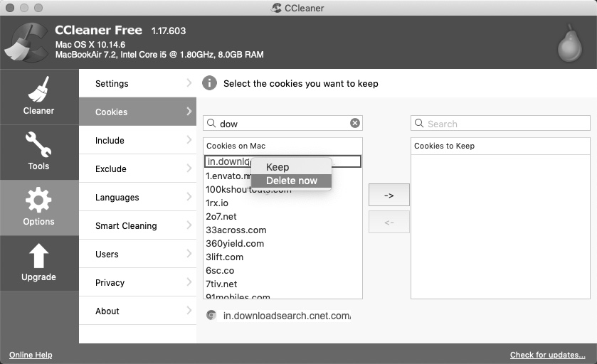Click the Upgrade arrow icon
Viewport: 597px width, 364px height.
click(x=38, y=256)
